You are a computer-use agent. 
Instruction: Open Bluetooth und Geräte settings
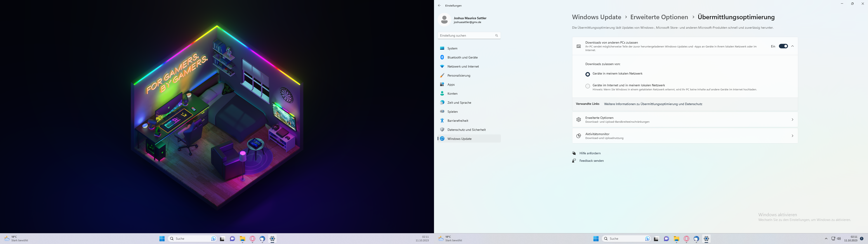click(x=469, y=58)
